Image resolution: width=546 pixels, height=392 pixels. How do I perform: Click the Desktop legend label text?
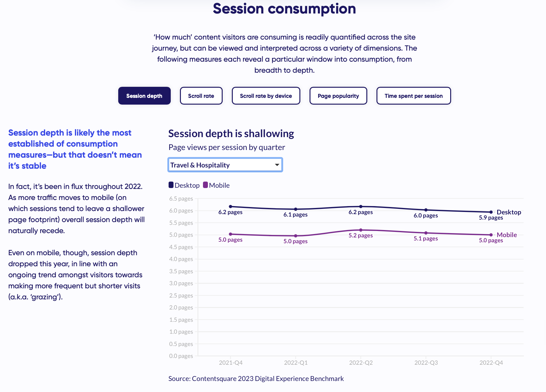[187, 185]
